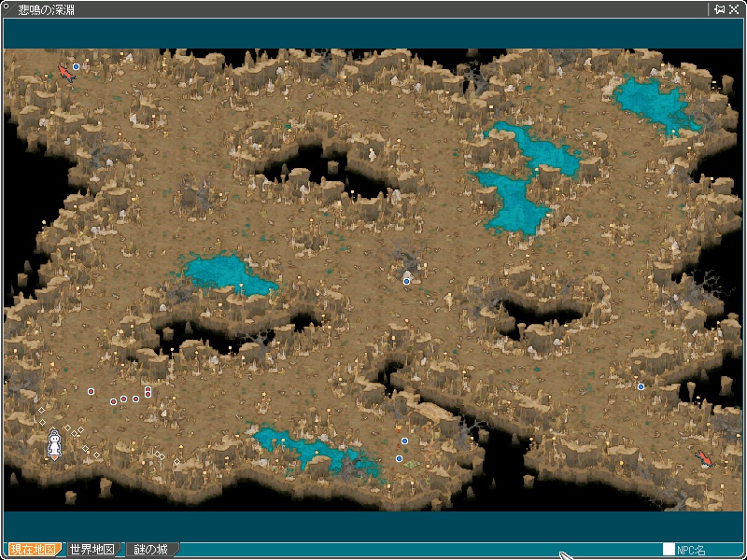The width and height of the screenshot is (747, 560).
Task: Click the blue NPC dot on right side
Action: [x=641, y=386]
